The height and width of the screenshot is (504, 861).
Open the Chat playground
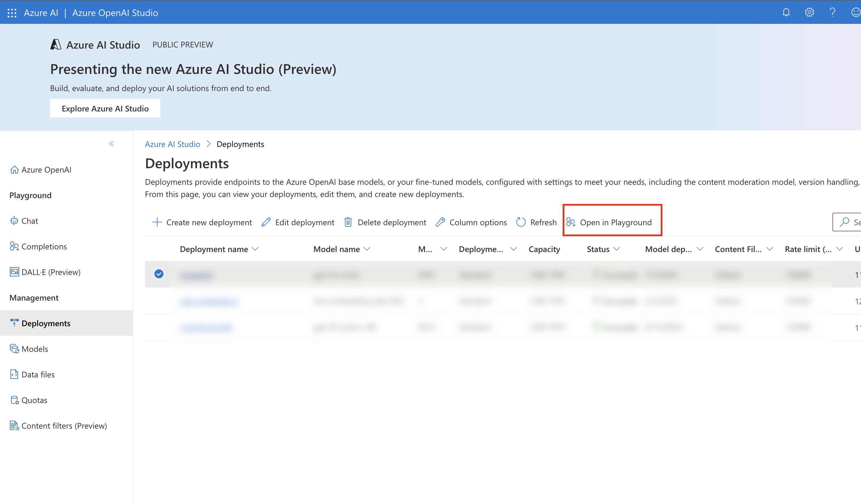click(29, 221)
